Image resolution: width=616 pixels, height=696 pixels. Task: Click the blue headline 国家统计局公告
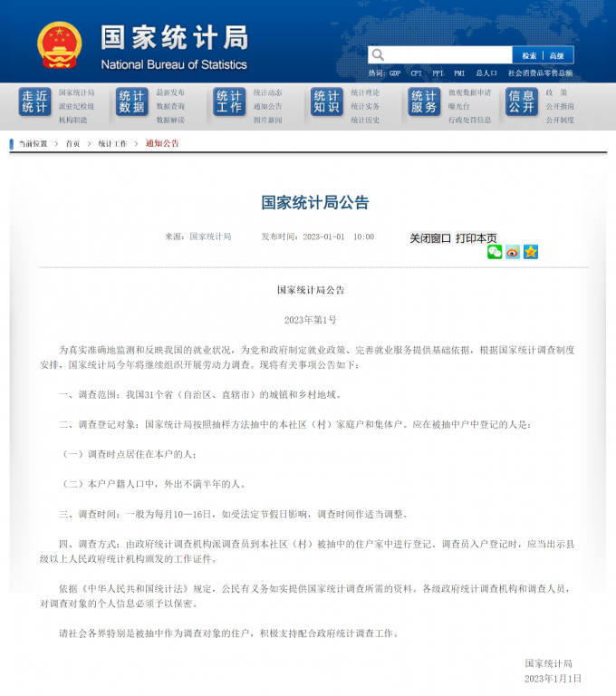[315, 203]
